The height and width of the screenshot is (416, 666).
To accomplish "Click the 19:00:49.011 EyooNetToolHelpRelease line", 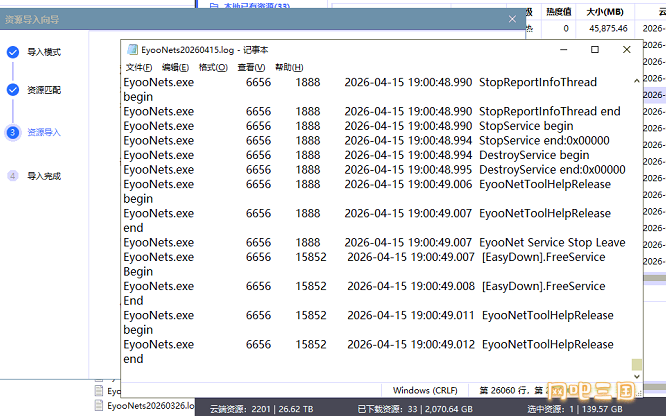I will coord(368,315).
